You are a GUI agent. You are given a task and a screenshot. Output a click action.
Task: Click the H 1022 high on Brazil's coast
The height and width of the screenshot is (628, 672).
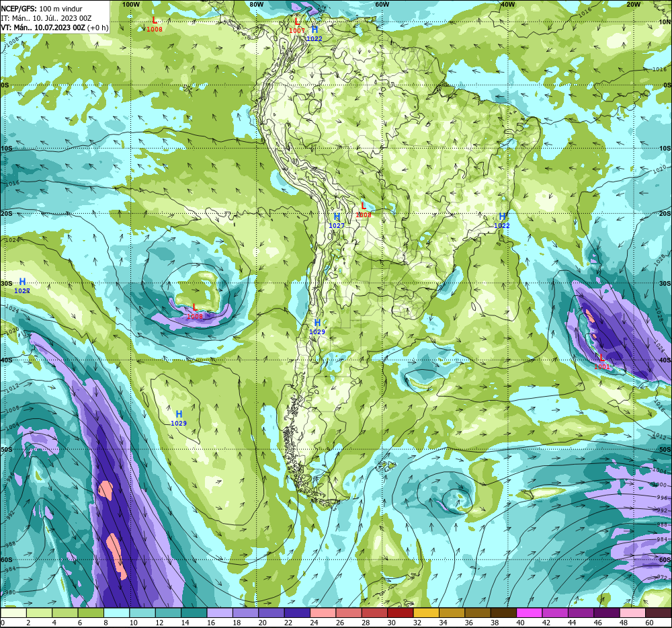(x=502, y=221)
